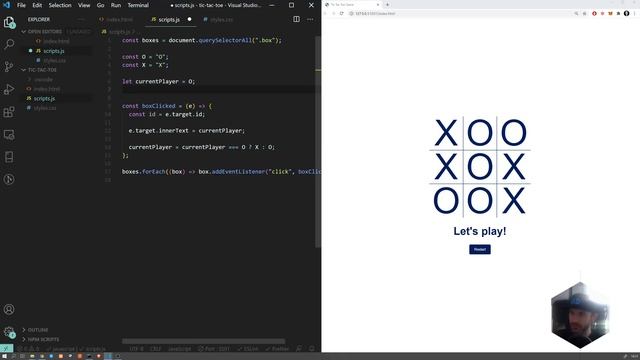Click Prettier in the status bar
Viewport: 640px width, 360px height.
pyautogui.click(x=277, y=349)
